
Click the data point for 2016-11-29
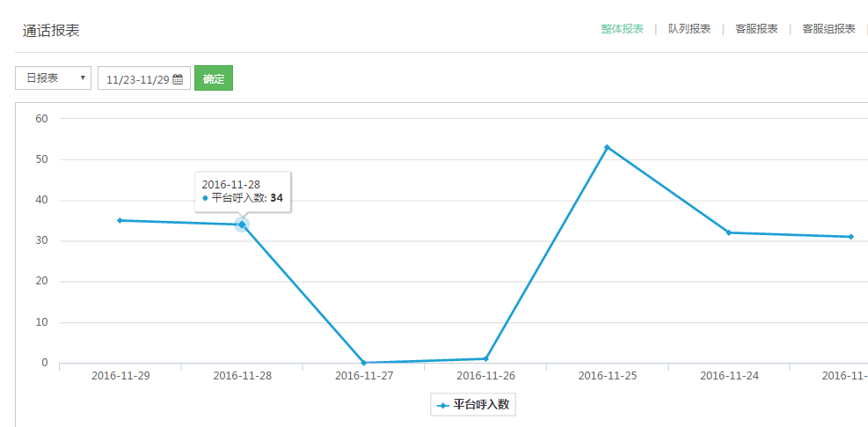[x=120, y=220]
